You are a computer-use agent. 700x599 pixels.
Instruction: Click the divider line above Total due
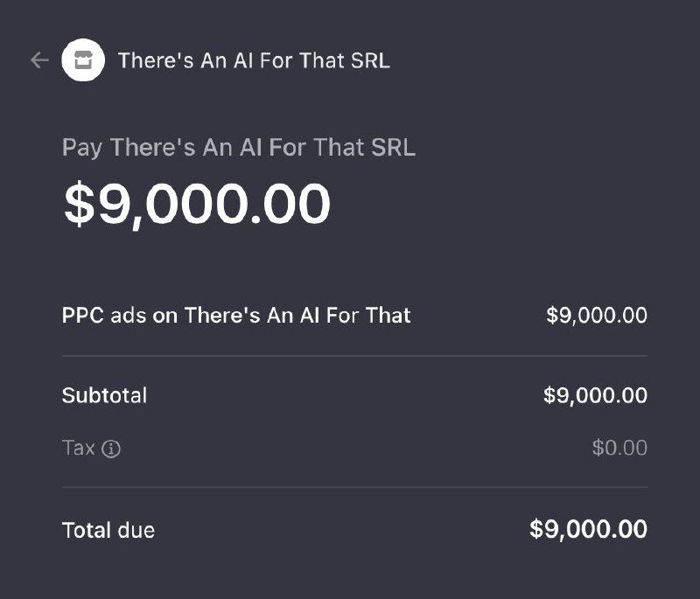pyautogui.click(x=354, y=487)
